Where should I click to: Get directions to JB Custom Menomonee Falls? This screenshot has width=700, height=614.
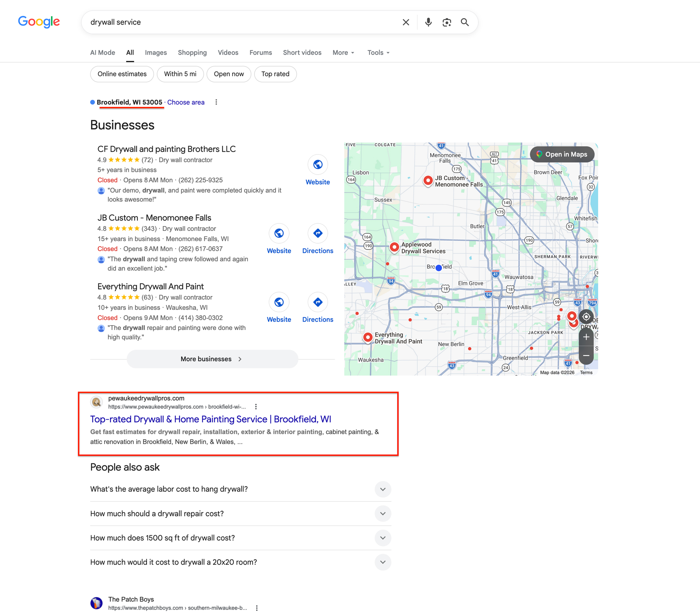click(318, 233)
